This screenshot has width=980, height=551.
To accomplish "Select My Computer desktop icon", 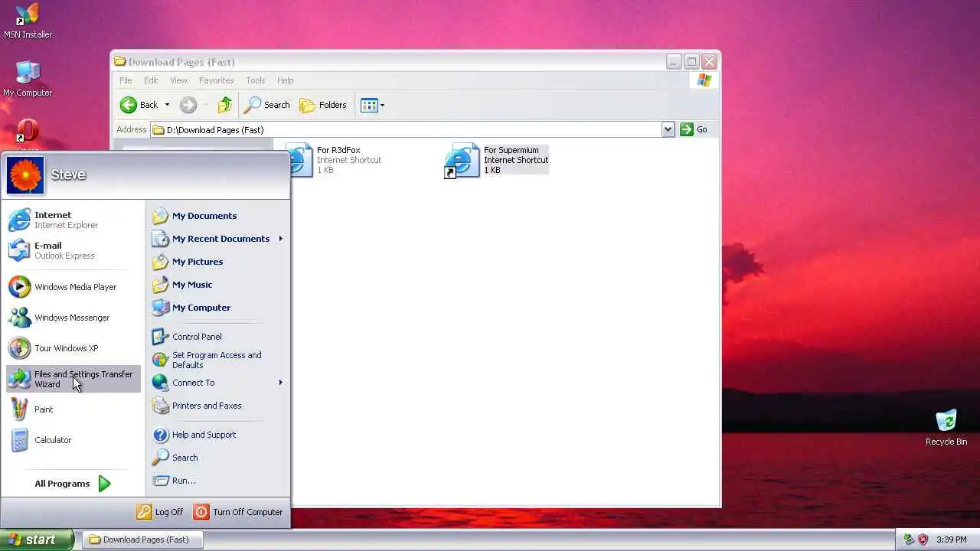I will tap(28, 79).
